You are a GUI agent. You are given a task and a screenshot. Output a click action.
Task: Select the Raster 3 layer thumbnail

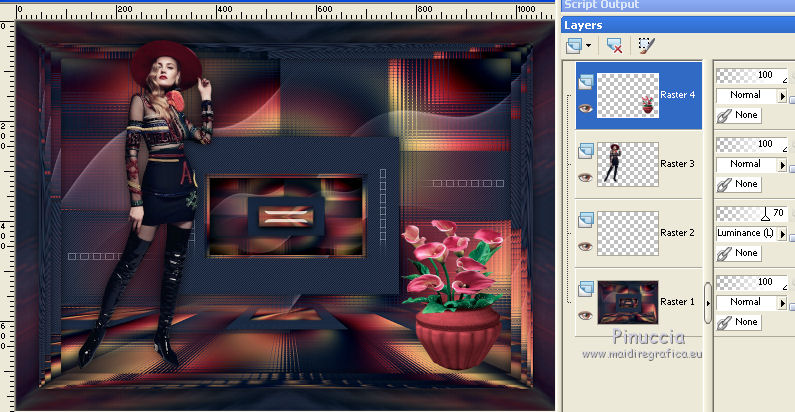(628, 164)
